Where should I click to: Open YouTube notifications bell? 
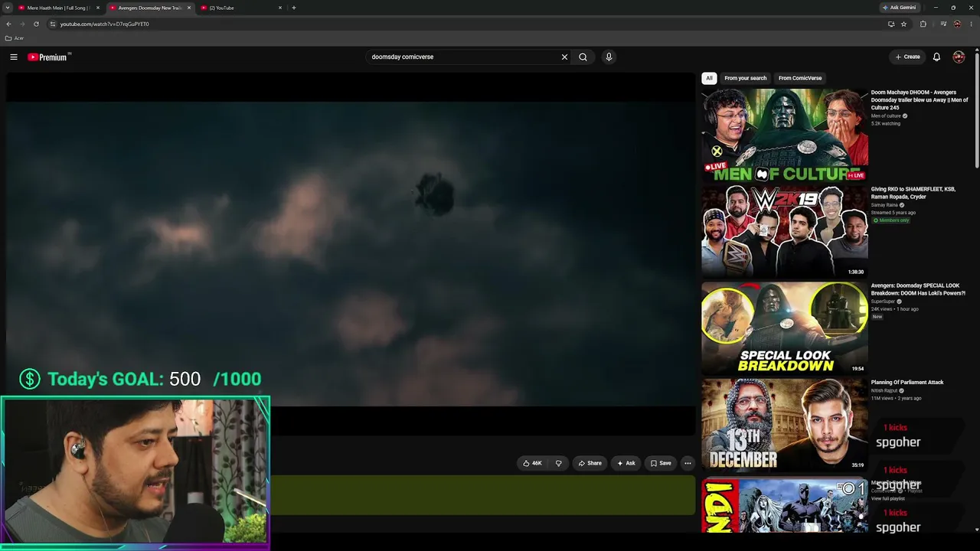[936, 57]
